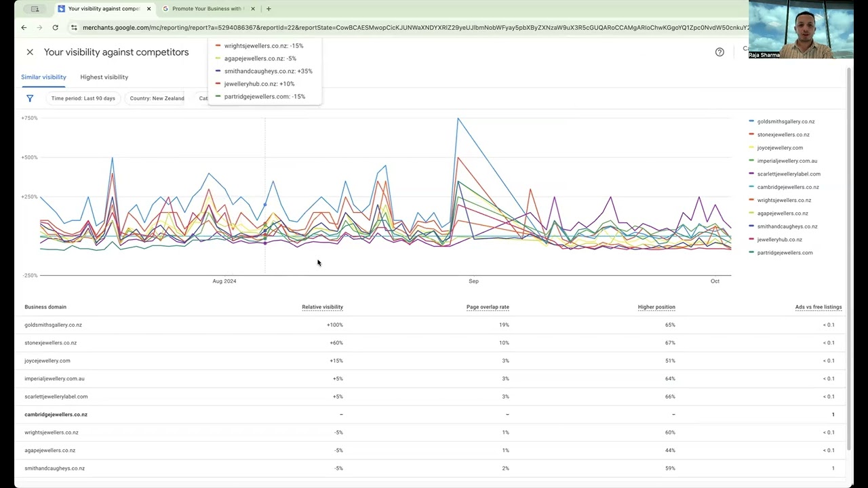Select wrightsjewellers.co.nz table row domain
The width and height of the screenshot is (868, 488).
click(52, 432)
